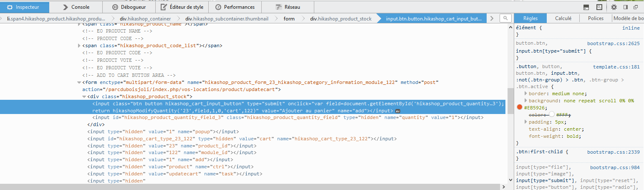Open the Éditeur de style tab
The height and width of the screenshot is (190, 644).
point(182,7)
